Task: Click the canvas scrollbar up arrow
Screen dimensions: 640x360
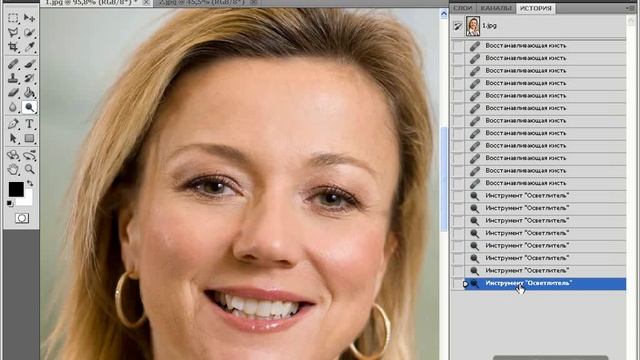Action: [x=444, y=14]
